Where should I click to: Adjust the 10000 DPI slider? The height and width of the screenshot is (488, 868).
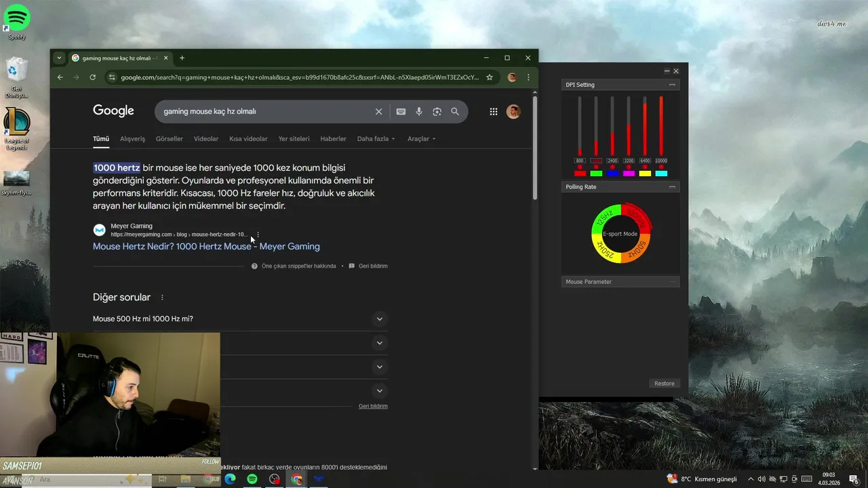[661, 126]
